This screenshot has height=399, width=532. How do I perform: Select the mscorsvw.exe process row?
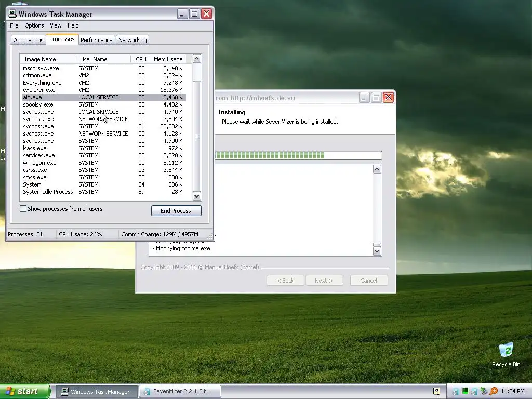(104, 68)
